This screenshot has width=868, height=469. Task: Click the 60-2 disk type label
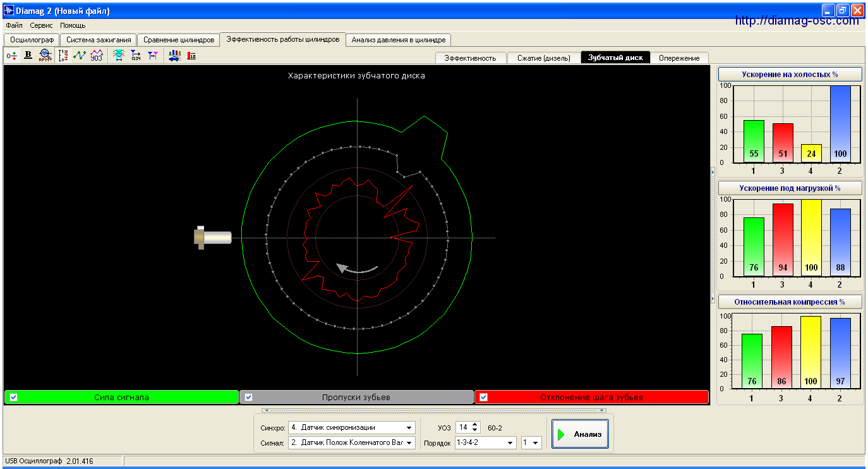tap(496, 428)
